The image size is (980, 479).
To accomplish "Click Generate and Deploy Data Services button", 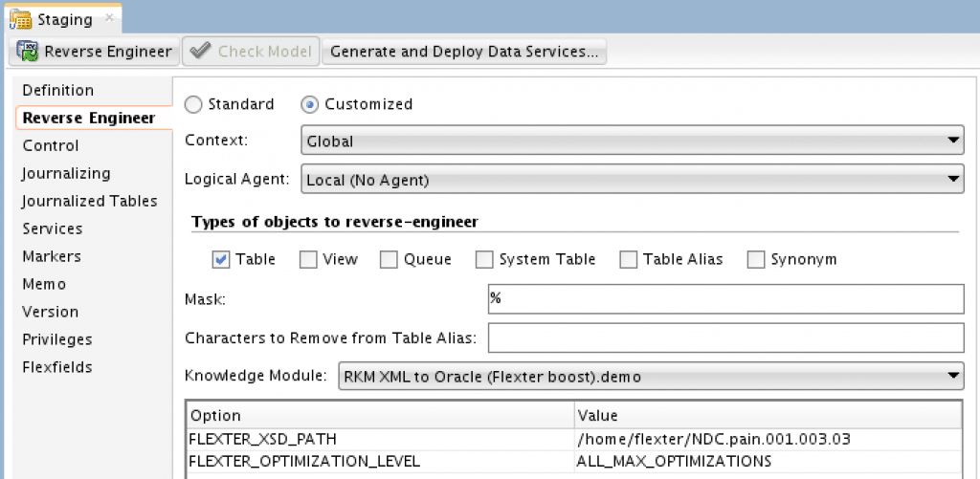I will pyautogui.click(x=464, y=52).
